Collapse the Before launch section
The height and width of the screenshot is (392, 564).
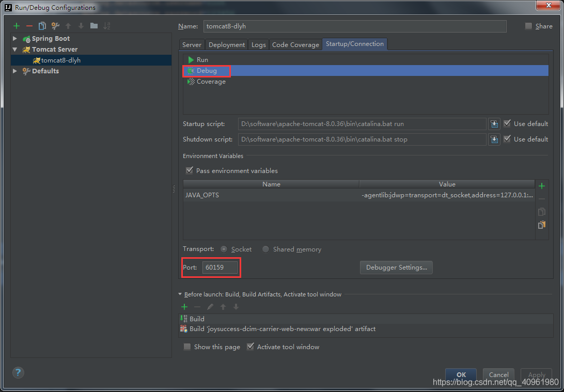[180, 294]
